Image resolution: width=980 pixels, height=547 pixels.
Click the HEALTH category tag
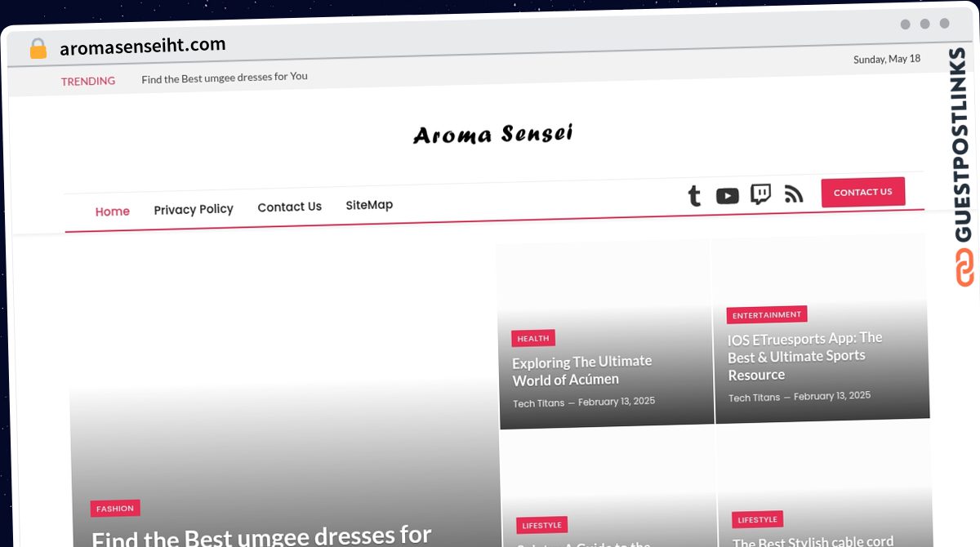coord(532,338)
